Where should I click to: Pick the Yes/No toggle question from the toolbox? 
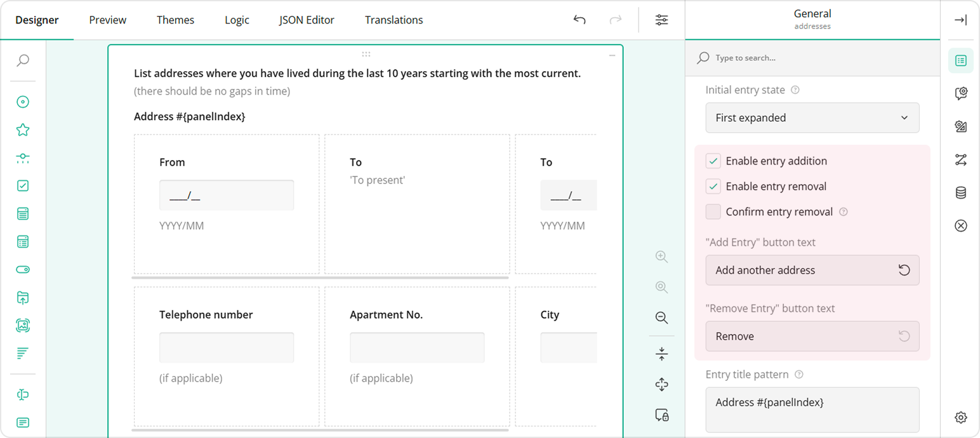22,269
